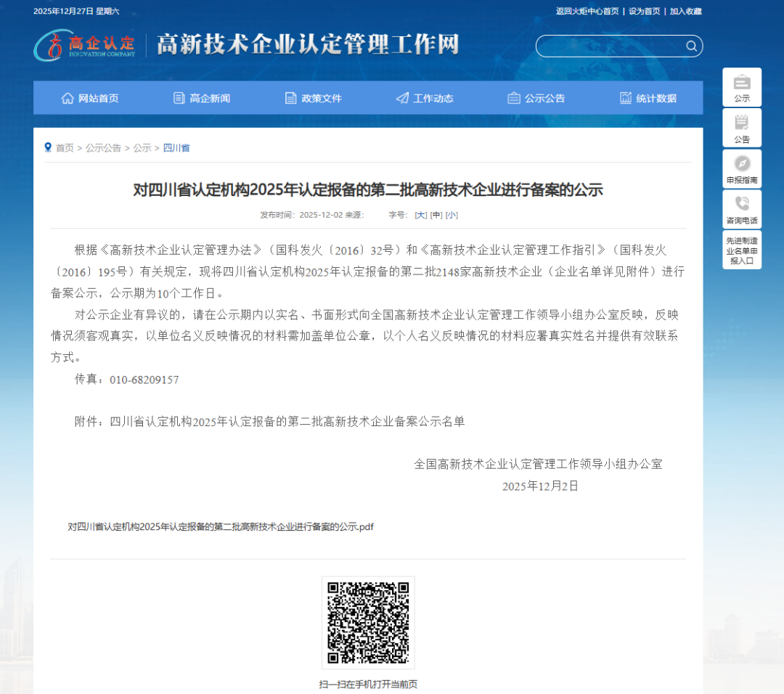Click the document icon beside 政策文件

[290, 98]
